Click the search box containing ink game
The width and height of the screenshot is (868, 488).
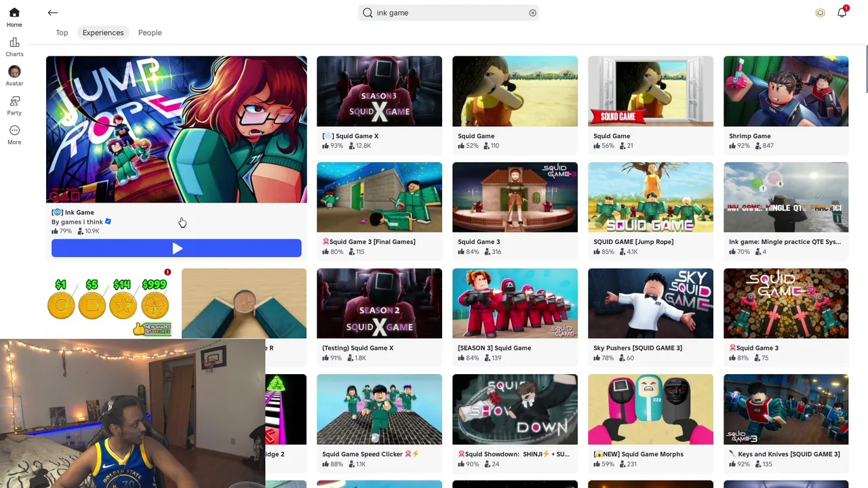coord(448,13)
